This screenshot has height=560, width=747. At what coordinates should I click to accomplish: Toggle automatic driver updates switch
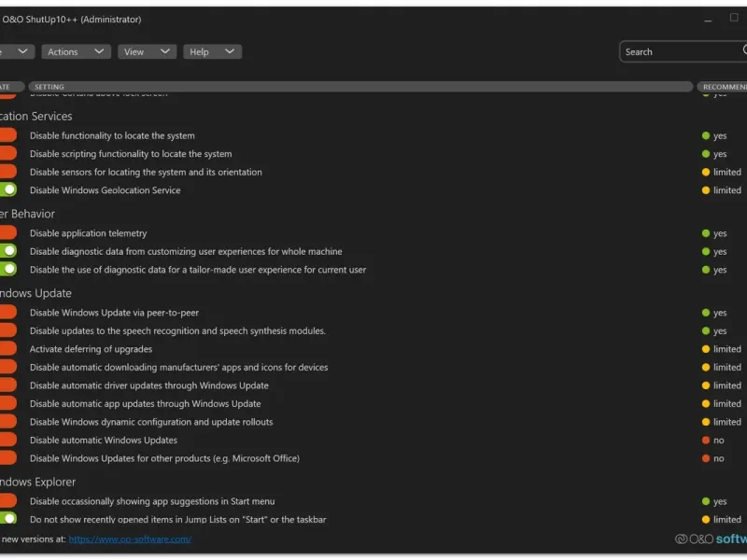(x=8, y=385)
